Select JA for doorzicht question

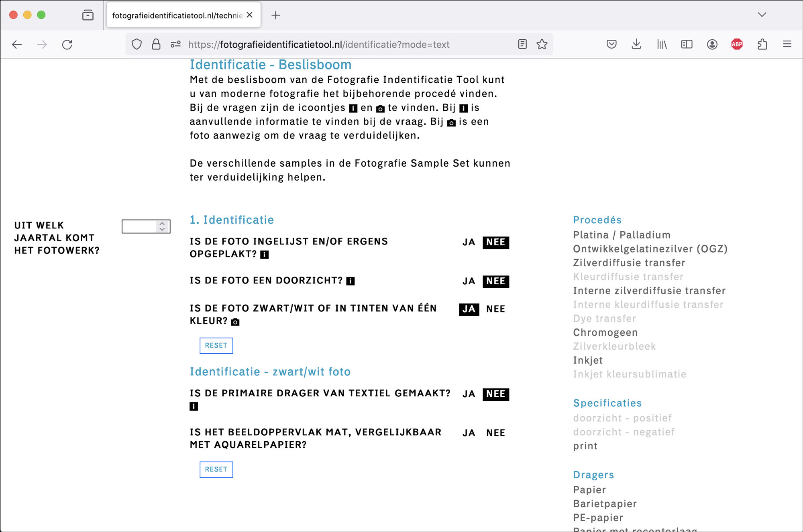tap(469, 281)
